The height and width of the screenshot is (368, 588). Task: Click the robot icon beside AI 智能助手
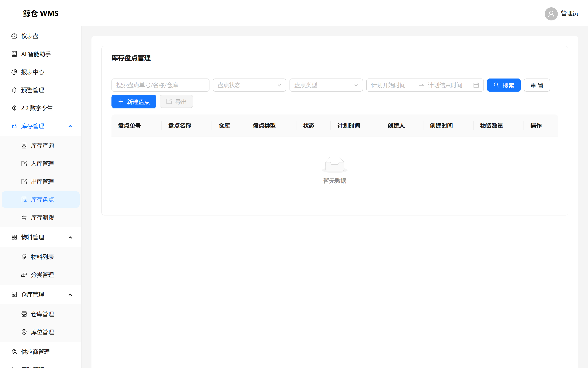point(14,54)
